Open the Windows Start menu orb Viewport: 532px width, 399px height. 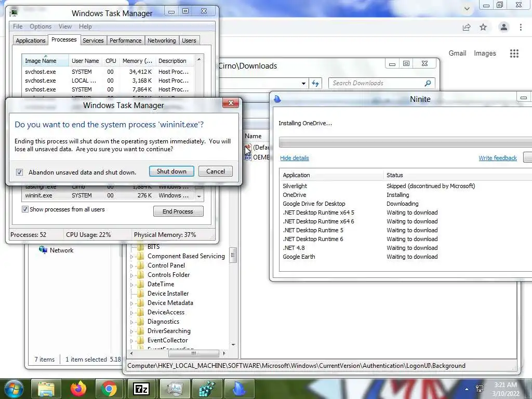[x=14, y=389]
